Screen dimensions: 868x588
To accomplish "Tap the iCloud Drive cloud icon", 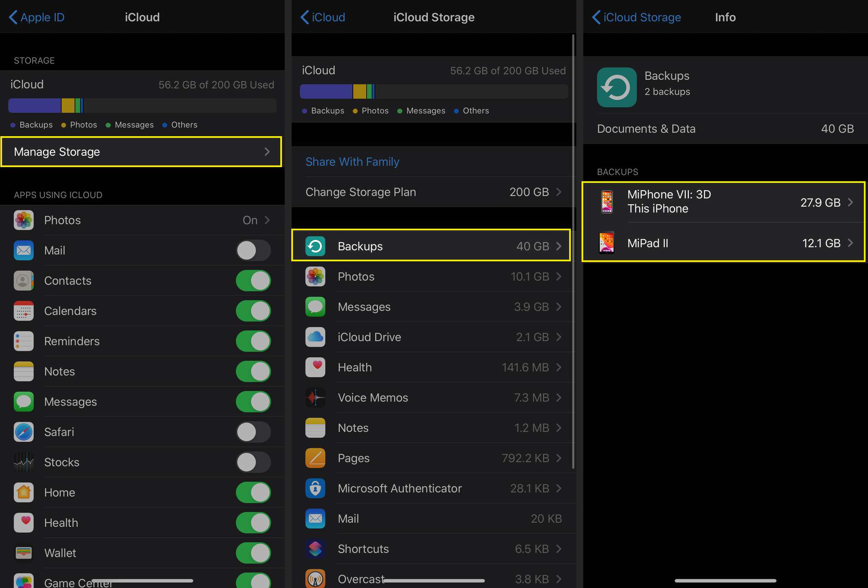I will 315,337.
